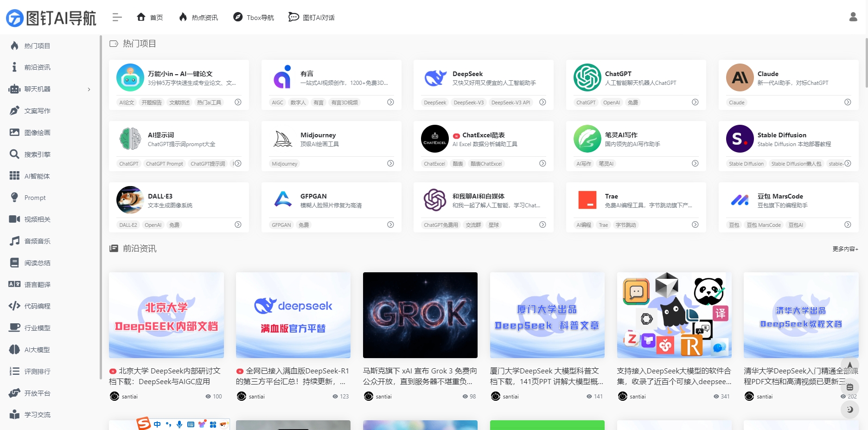Click the Prompt lightbulb icon in sidebar
The image size is (868, 430).
(x=14, y=198)
